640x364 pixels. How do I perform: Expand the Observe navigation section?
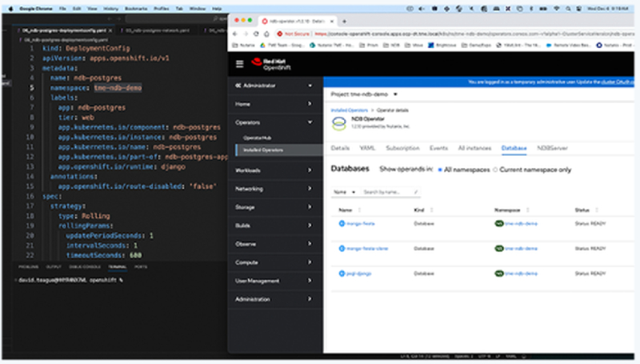coord(275,244)
